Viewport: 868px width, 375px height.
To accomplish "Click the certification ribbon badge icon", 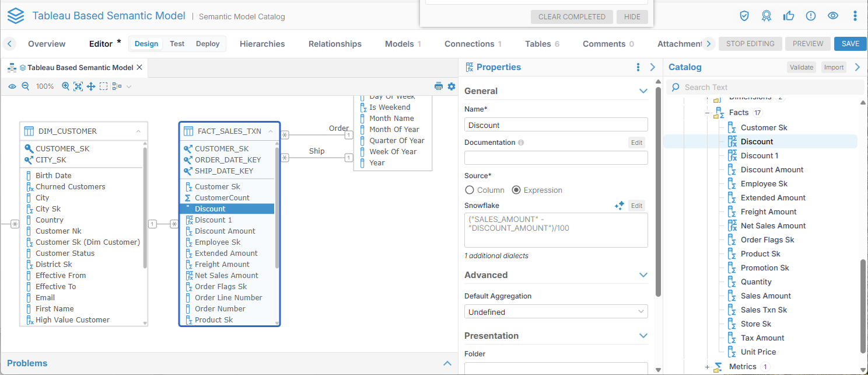I will click(766, 16).
